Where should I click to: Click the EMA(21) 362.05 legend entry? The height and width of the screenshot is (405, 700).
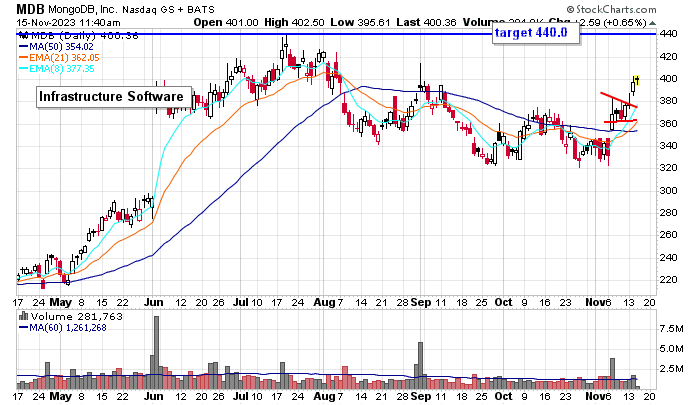[x=59, y=58]
